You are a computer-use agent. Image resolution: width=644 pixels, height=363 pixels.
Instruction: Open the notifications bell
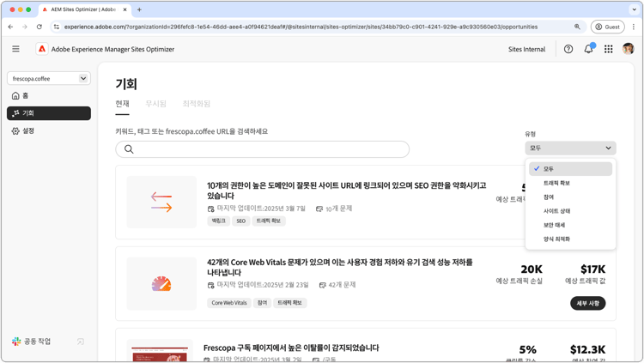tap(588, 49)
